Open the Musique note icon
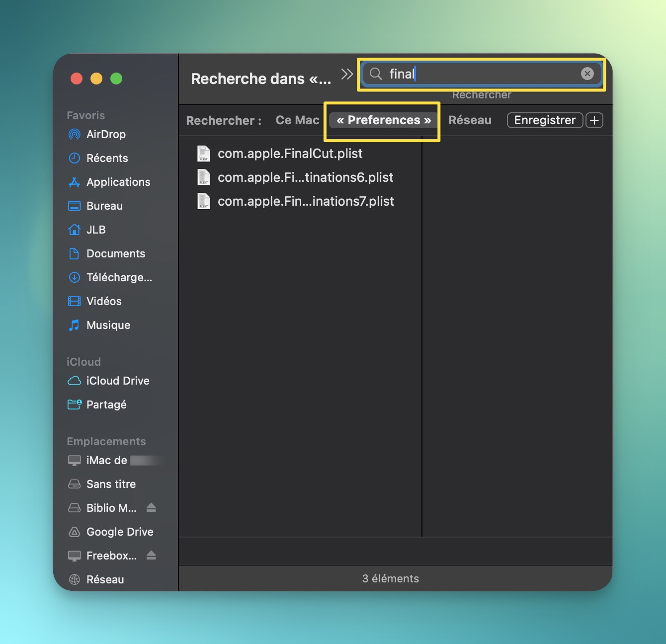The width and height of the screenshot is (666, 644). pyautogui.click(x=74, y=325)
